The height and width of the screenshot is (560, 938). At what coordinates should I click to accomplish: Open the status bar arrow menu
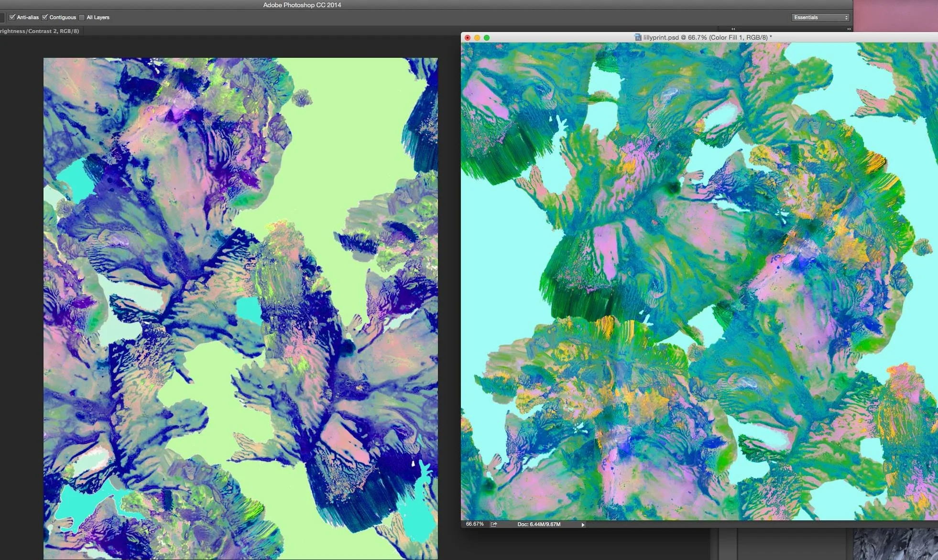point(583,525)
